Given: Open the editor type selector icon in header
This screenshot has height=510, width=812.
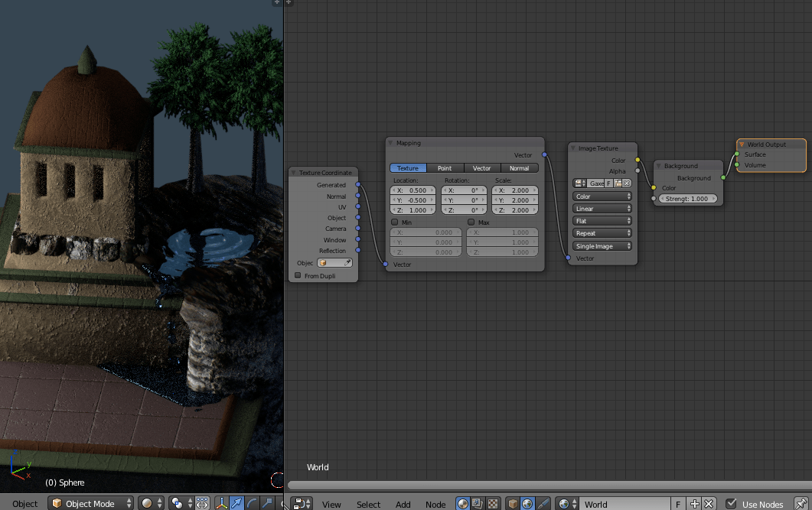Looking at the screenshot, I should click(298, 504).
